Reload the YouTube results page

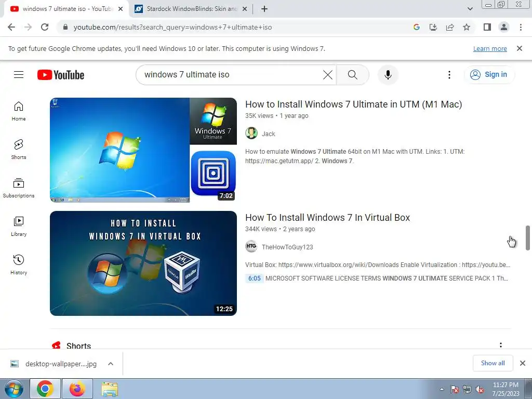45,27
